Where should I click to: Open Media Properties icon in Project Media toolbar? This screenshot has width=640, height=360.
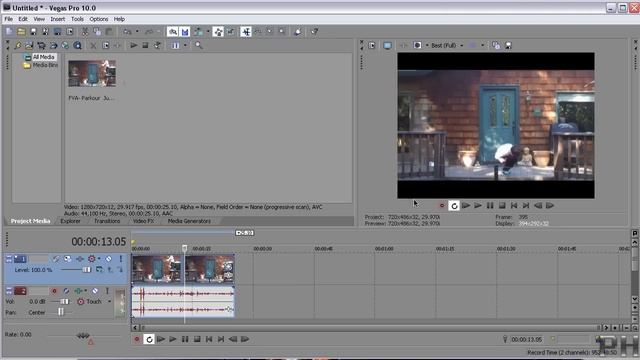pyautogui.click(x=106, y=45)
